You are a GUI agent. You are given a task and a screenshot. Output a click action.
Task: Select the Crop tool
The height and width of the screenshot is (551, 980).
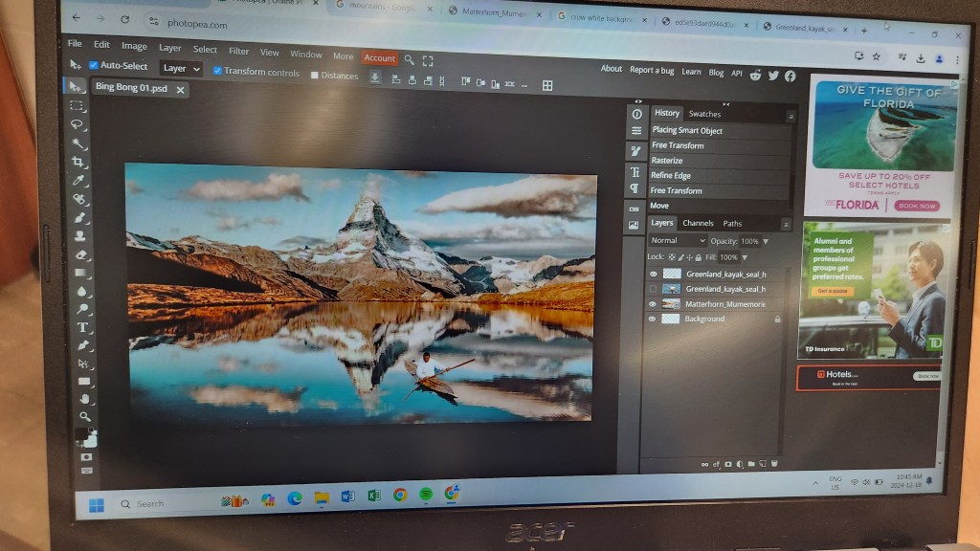point(78,162)
